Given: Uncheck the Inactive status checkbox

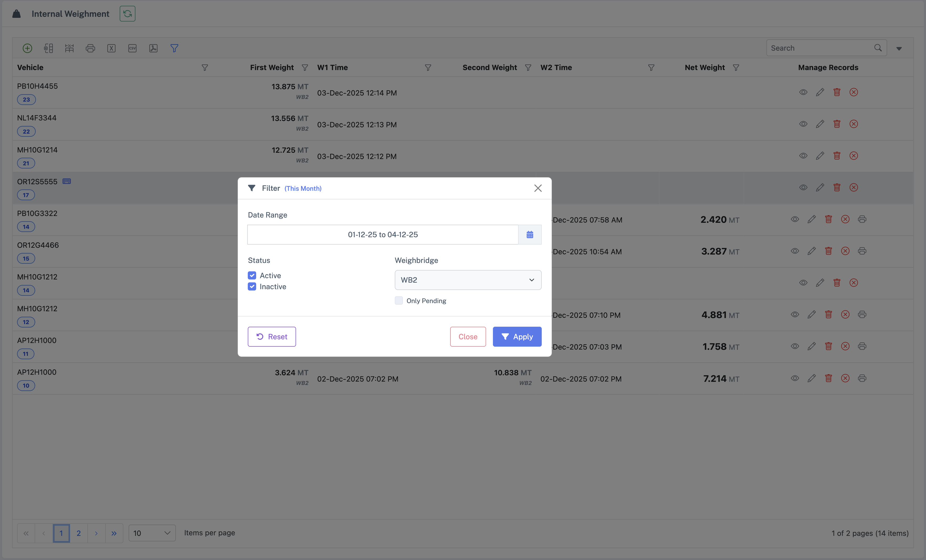Looking at the screenshot, I should (252, 287).
